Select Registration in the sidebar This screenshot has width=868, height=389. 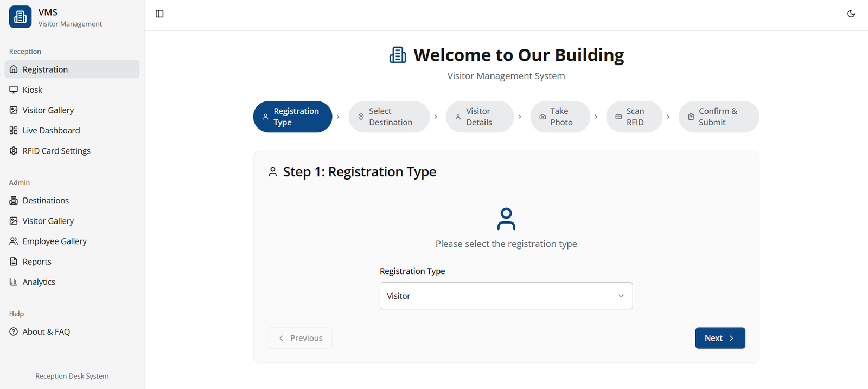45,69
